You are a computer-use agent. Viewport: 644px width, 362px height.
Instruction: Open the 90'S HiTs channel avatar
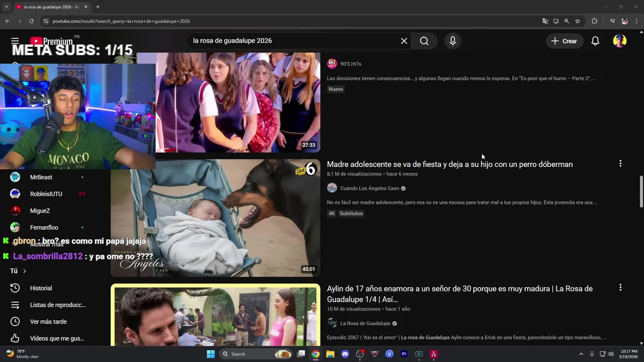(x=332, y=63)
